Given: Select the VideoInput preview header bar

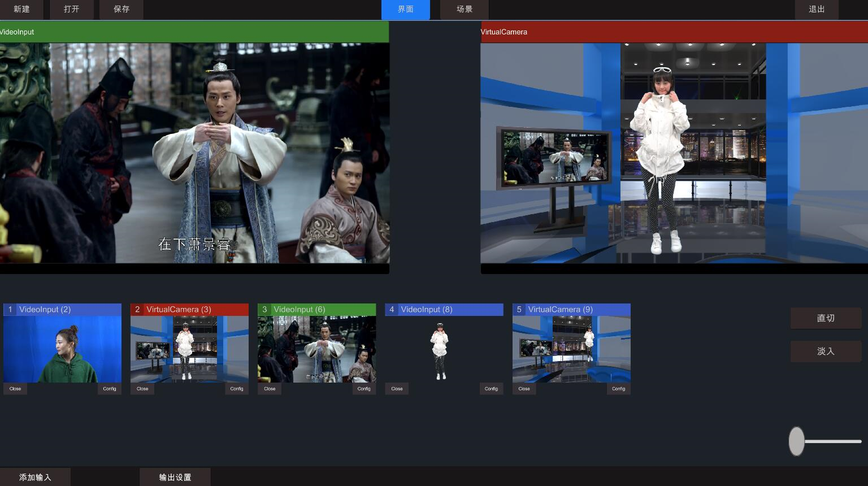Looking at the screenshot, I should (194, 32).
